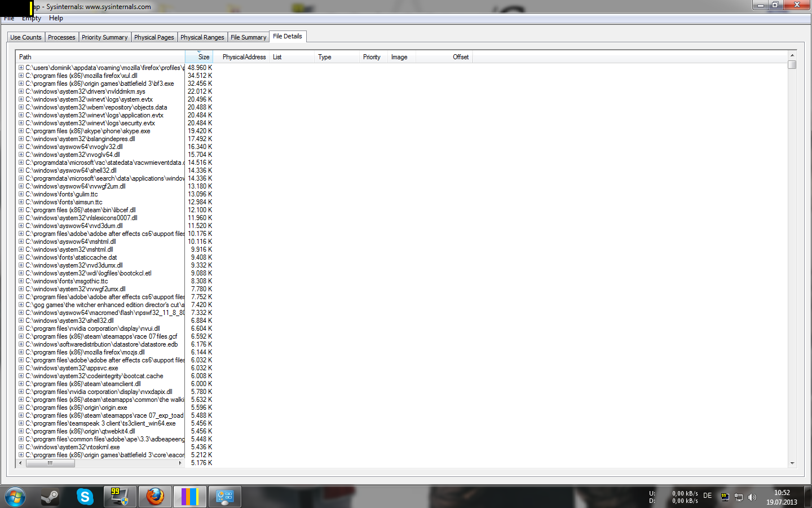Open the Empty menu
812x508 pixels.
point(32,18)
